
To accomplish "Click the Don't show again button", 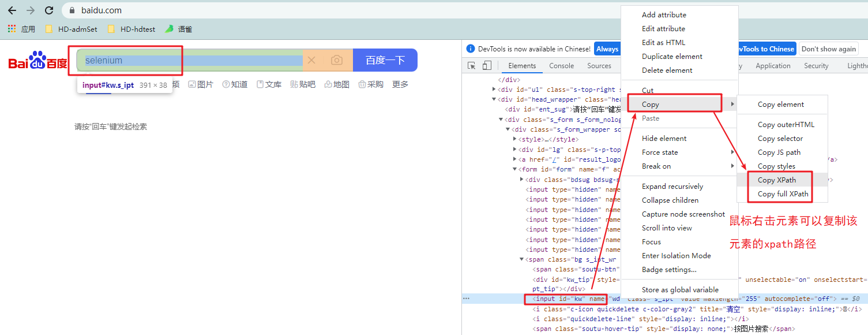I will pos(829,49).
